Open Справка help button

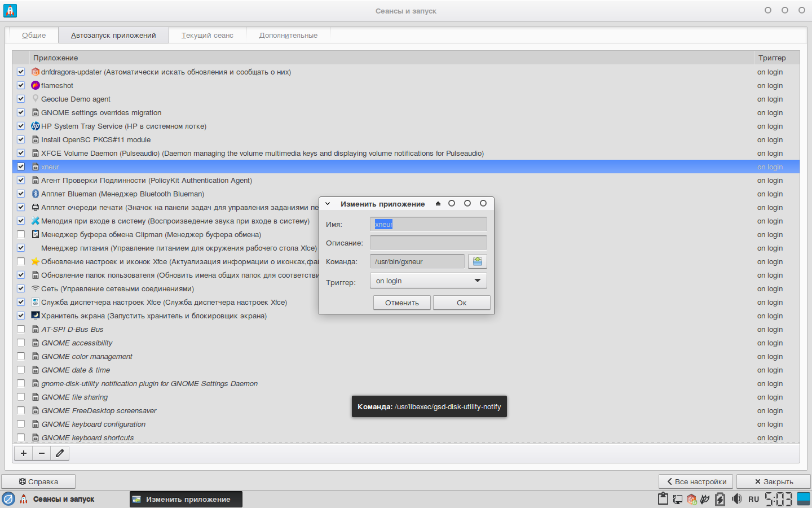(38, 481)
